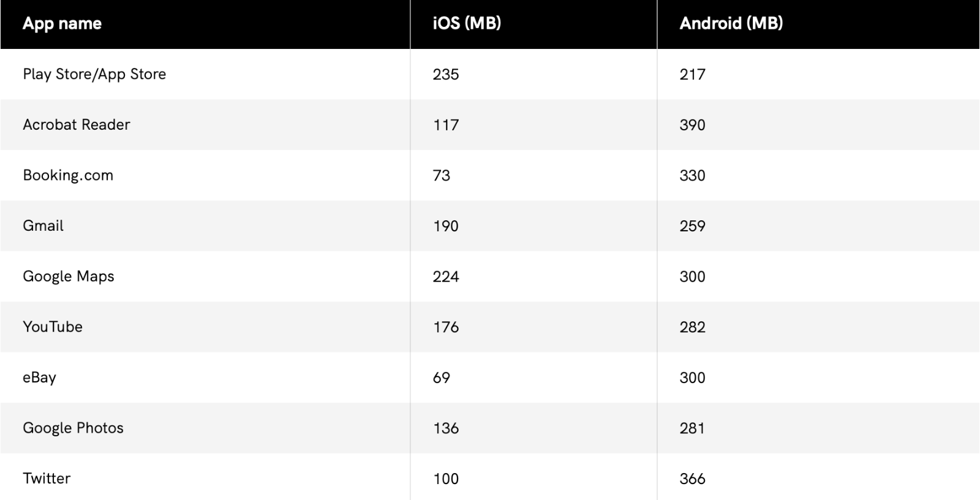Click the Android value 259 for Gmail

692,226
